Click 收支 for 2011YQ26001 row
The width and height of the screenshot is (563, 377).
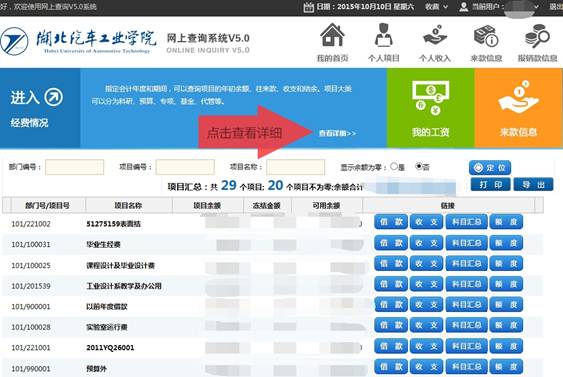coord(426,346)
